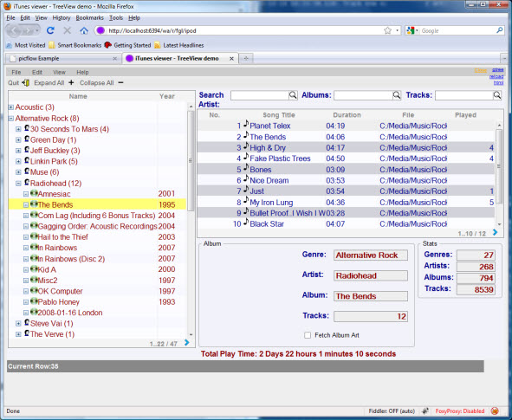This screenshot has height=420, width=512.
Task: Click the Search Artist magnifier icon
Action: coord(293,95)
